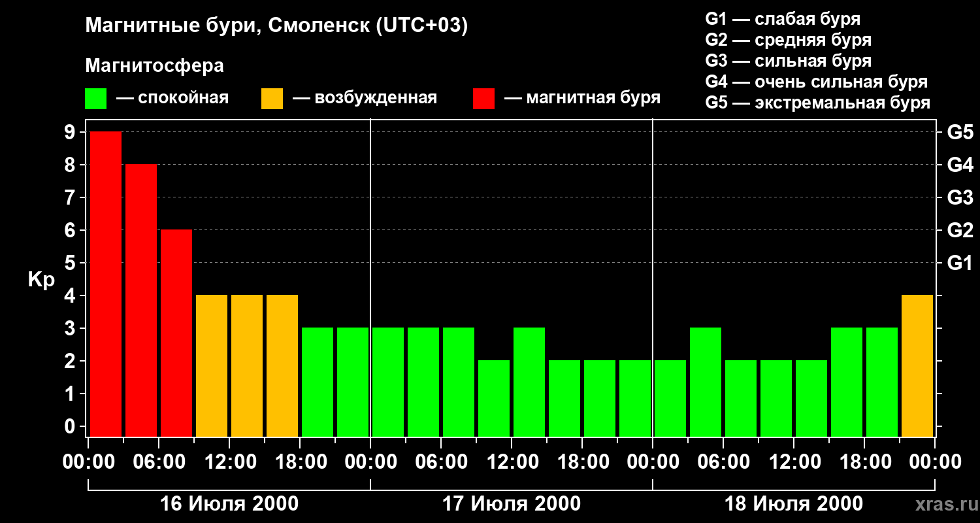The width and height of the screenshot is (980, 523).
Task: Click the green 12:00–15:00 bar on 17 Июля
Action: point(529,382)
